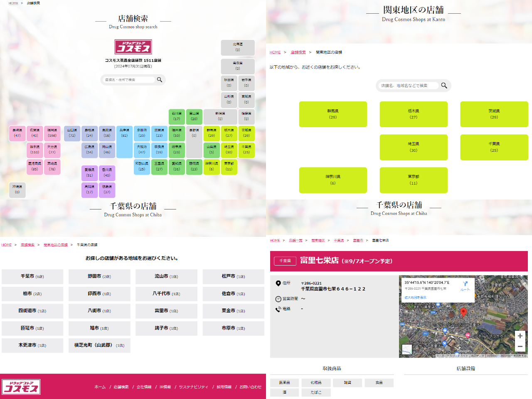Screen dimensions: 532x399
Task: Choose 柏市 (2店) city button
Action: pos(32,294)
